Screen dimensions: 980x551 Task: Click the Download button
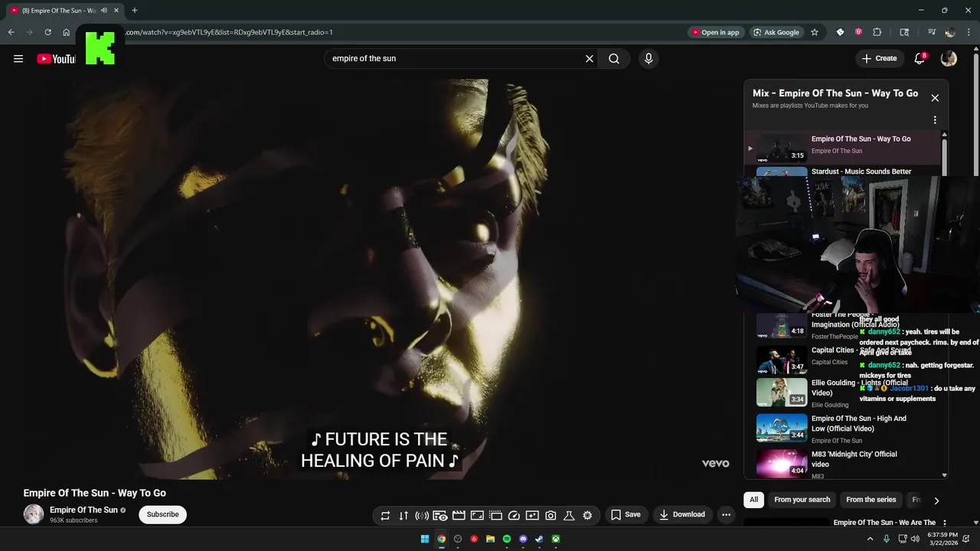pos(682,515)
